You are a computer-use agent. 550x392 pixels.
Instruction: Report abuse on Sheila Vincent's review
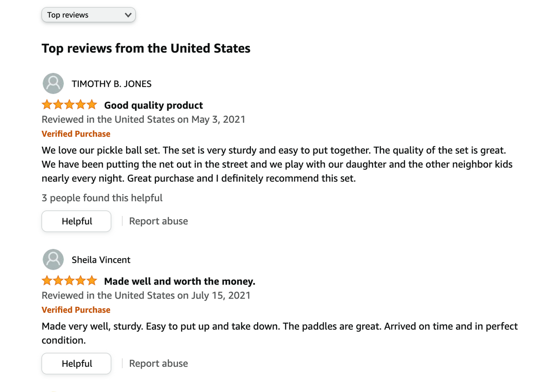point(159,364)
